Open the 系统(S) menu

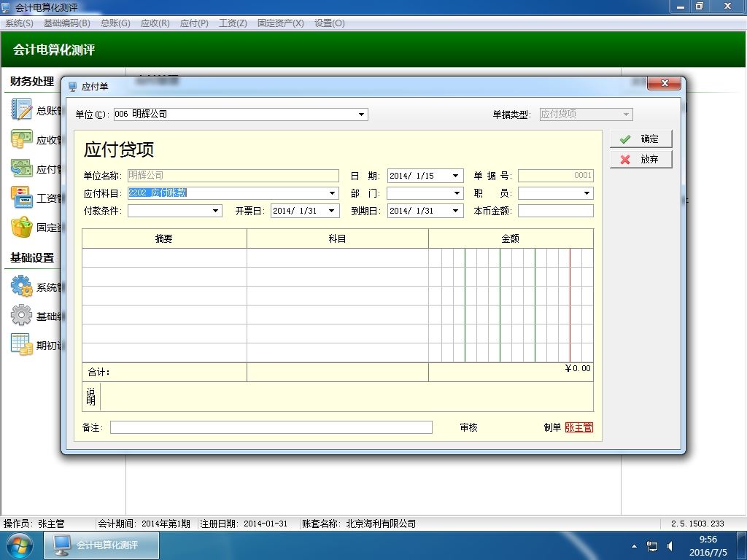coord(19,23)
